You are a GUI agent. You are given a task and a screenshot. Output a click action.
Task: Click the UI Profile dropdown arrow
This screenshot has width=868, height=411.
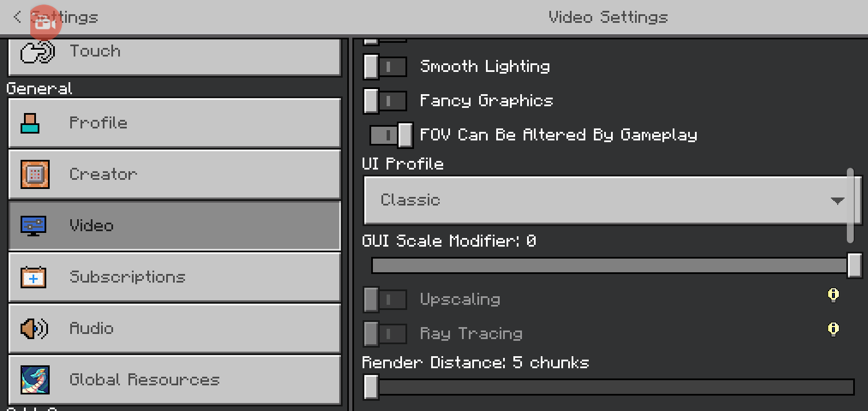pos(837,200)
